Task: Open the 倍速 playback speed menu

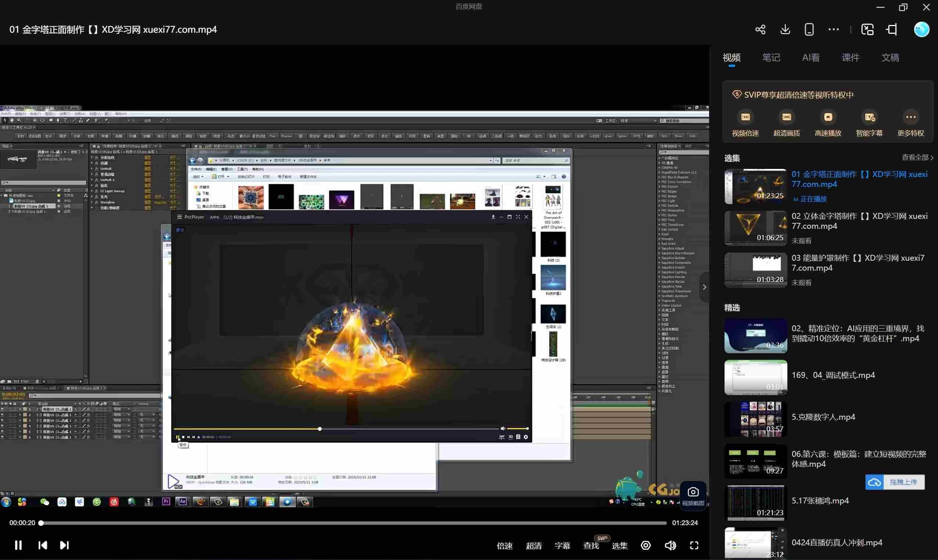Action: [505, 546]
